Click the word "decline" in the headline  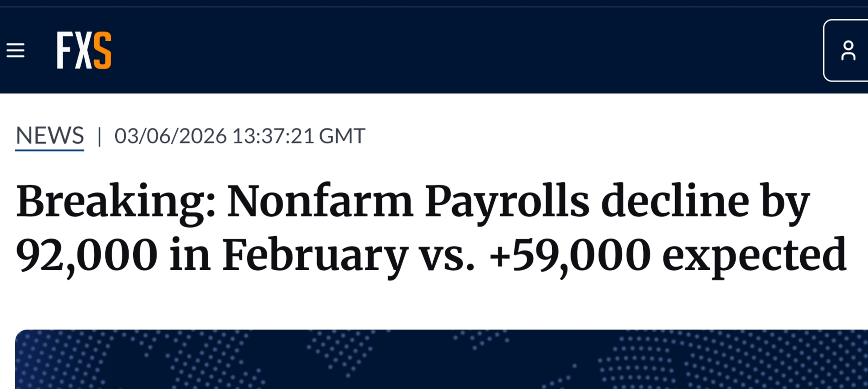tap(675, 201)
